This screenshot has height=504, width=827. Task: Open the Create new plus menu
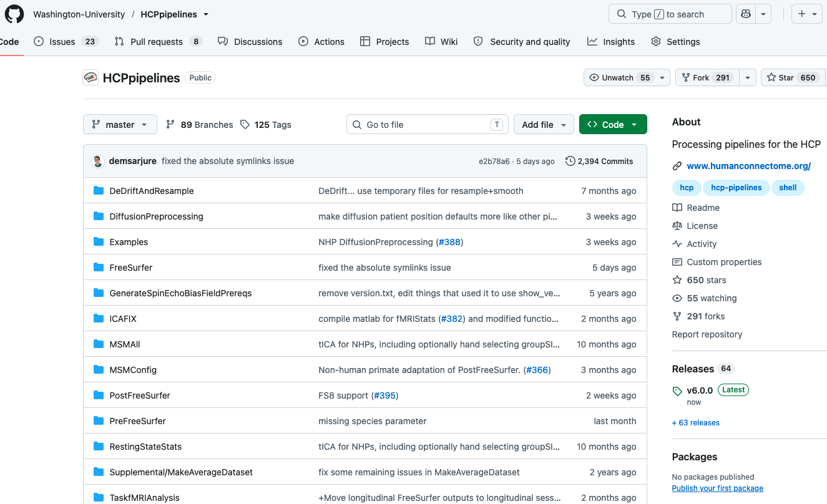807,14
